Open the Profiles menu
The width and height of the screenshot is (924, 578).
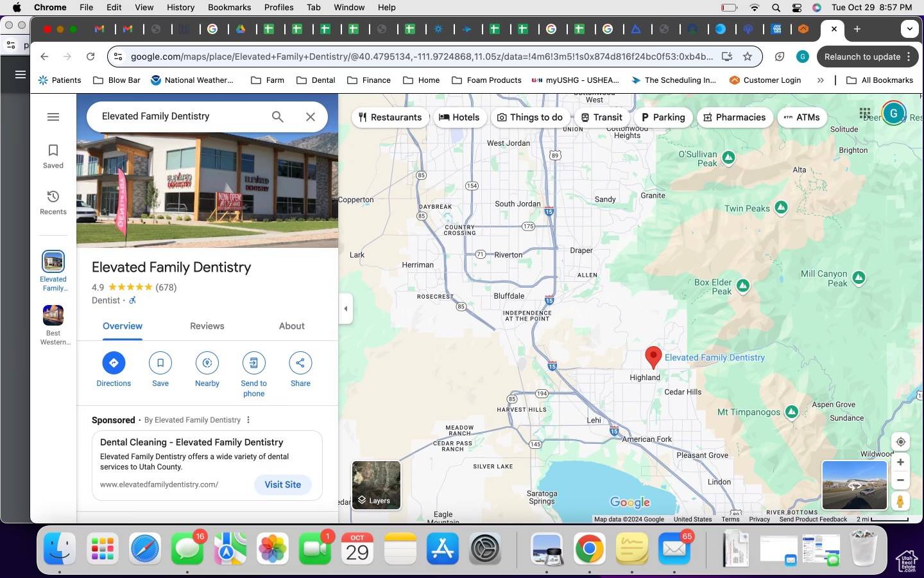coord(278,7)
